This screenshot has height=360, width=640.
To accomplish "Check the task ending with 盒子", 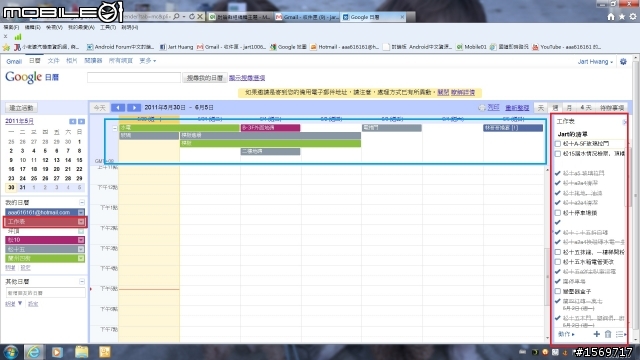I will coord(558,291).
